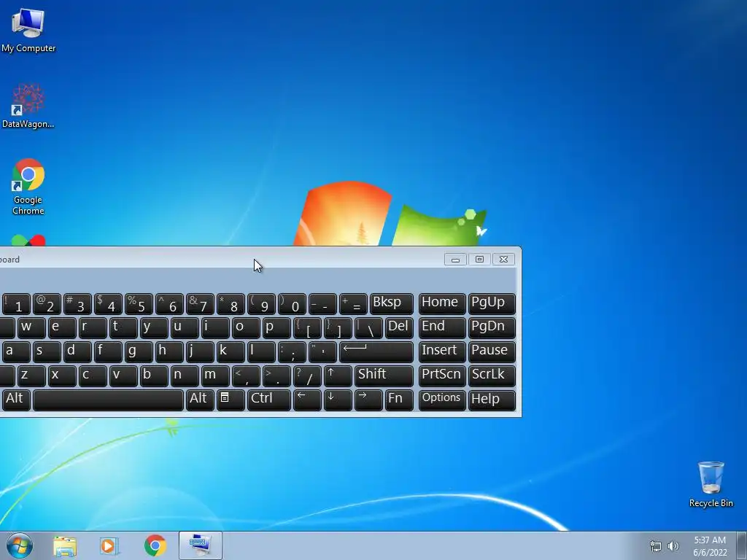
Task: Tap the backslash key
Action: pos(368,327)
